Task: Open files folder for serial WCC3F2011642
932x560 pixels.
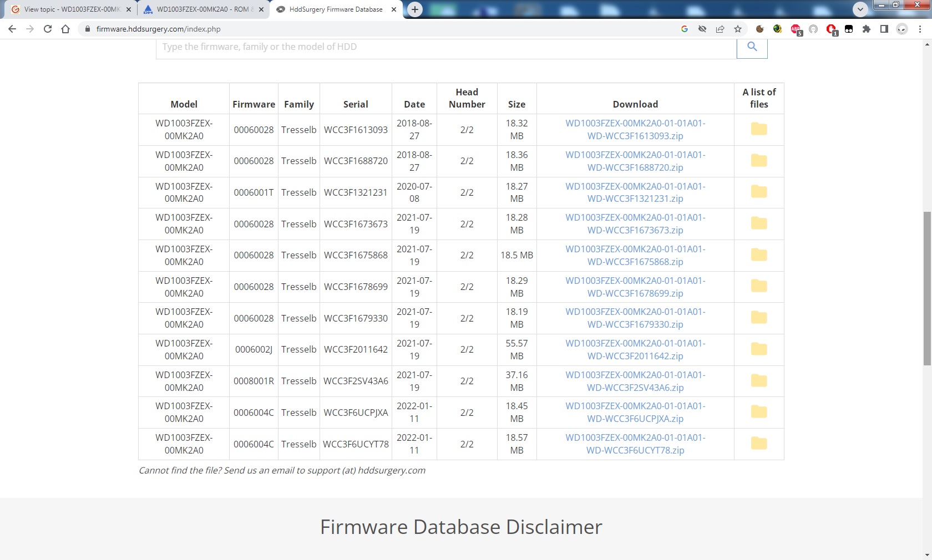Action: [x=759, y=349]
